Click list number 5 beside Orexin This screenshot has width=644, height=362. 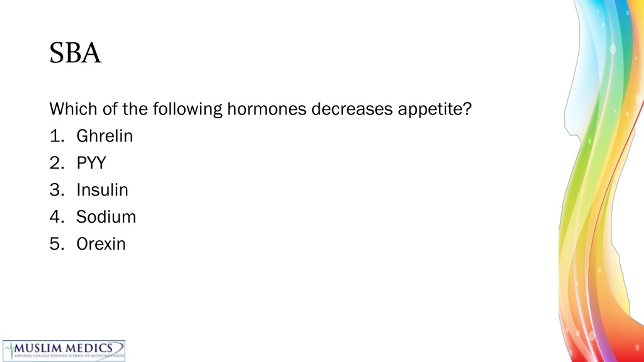[x=57, y=244]
